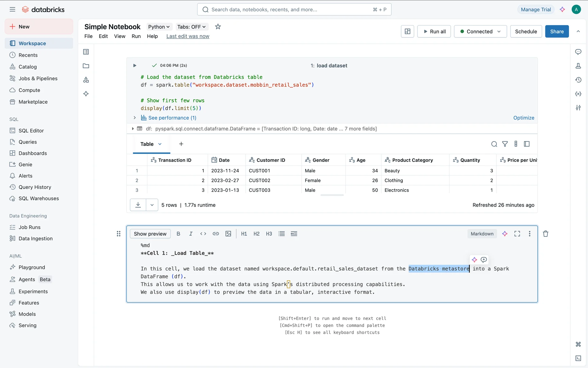
Task: Delete the markdown cell with trash icon
Action: [x=545, y=234]
